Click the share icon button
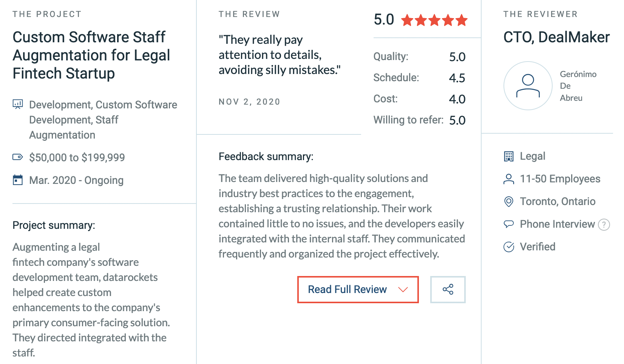Viewport: 624px width, 364px height. pos(448,290)
